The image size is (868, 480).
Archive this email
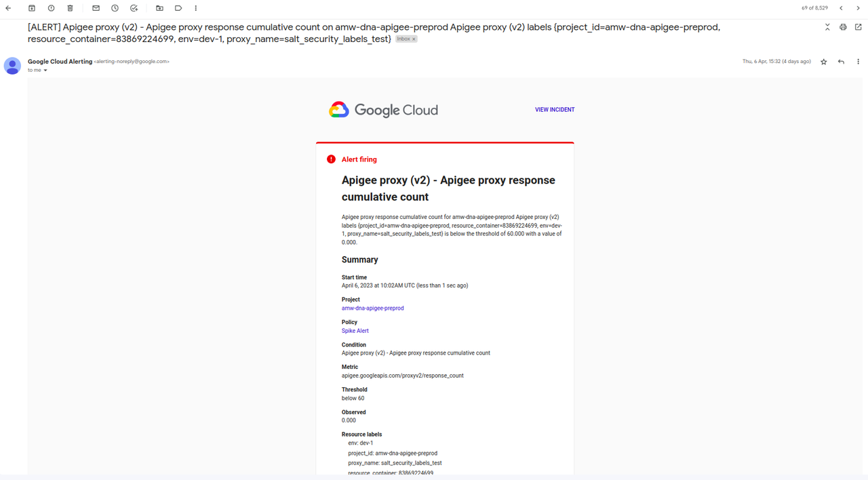click(x=32, y=8)
